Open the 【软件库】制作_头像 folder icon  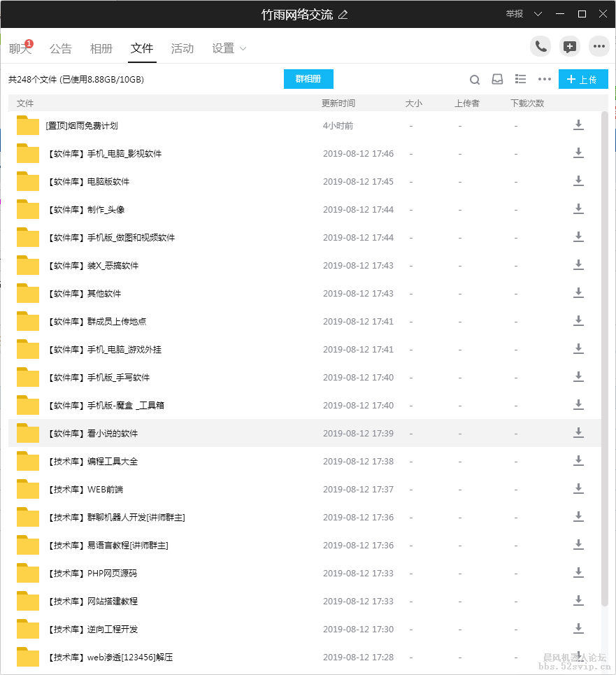(x=27, y=208)
